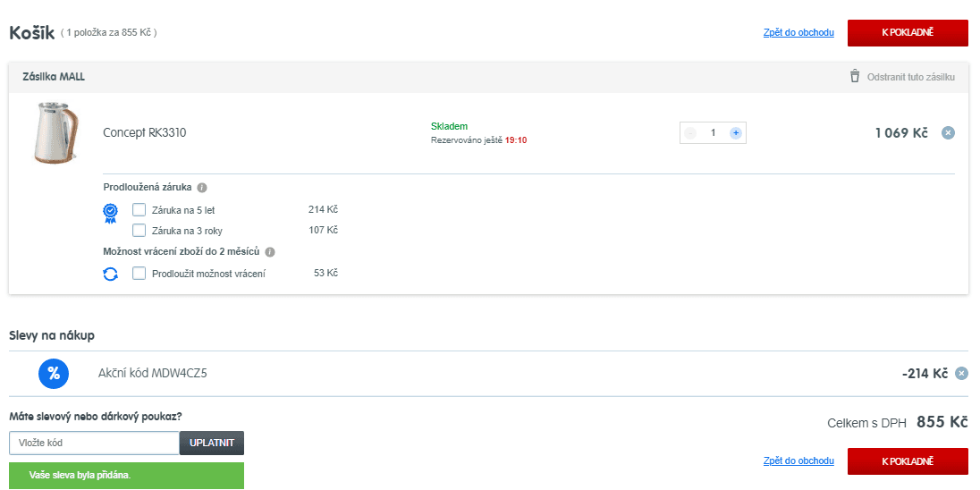Click the Celkem s DPH label
The height and width of the screenshot is (490, 980).
tap(866, 423)
